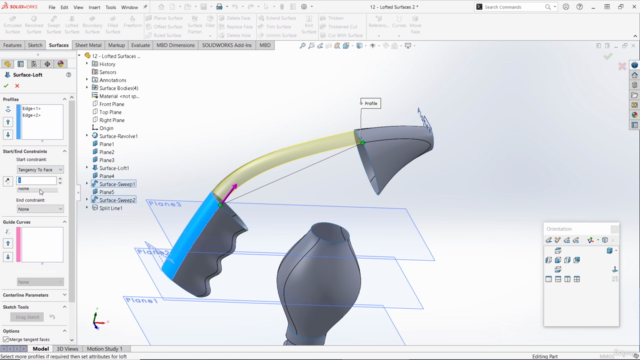Expand History node in feature tree

(x=87, y=64)
